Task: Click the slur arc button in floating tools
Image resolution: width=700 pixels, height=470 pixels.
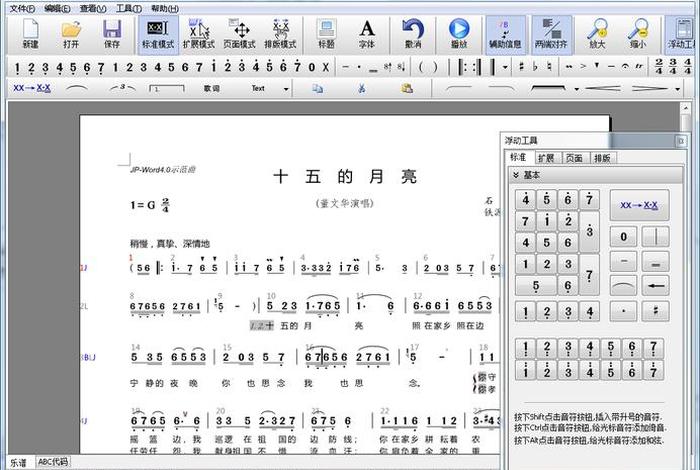Action: click(x=624, y=286)
